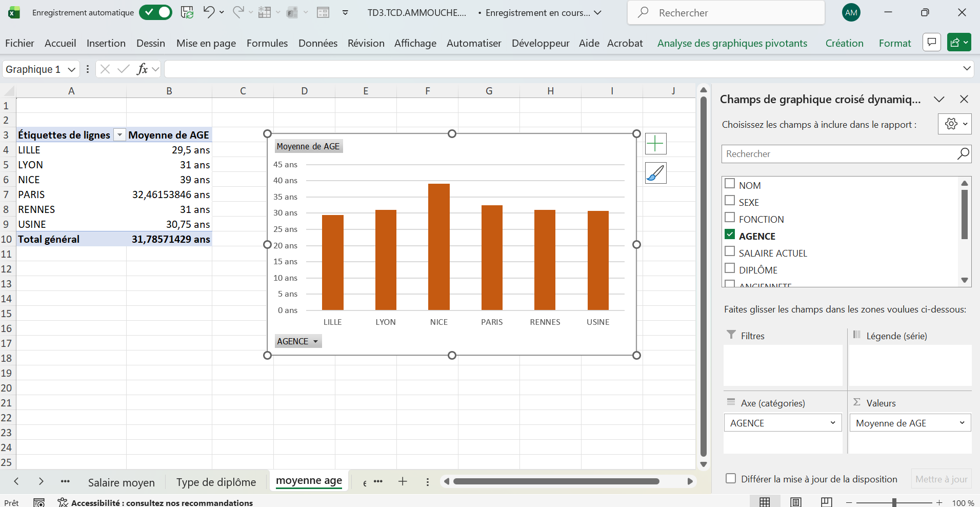This screenshot has width=980, height=507.
Task: Open chart styles paintbrush button
Action: coord(655,173)
